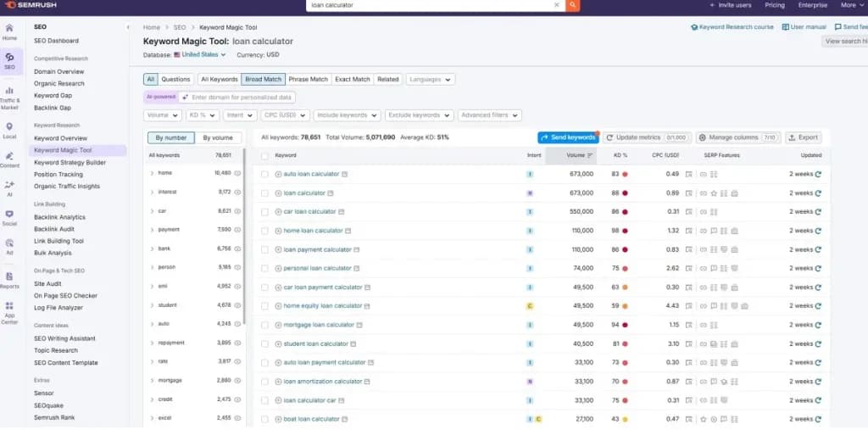Open the More menu in top bar
Image resolution: width=868 pixels, height=430 pixels.
pyautogui.click(x=851, y=5)
